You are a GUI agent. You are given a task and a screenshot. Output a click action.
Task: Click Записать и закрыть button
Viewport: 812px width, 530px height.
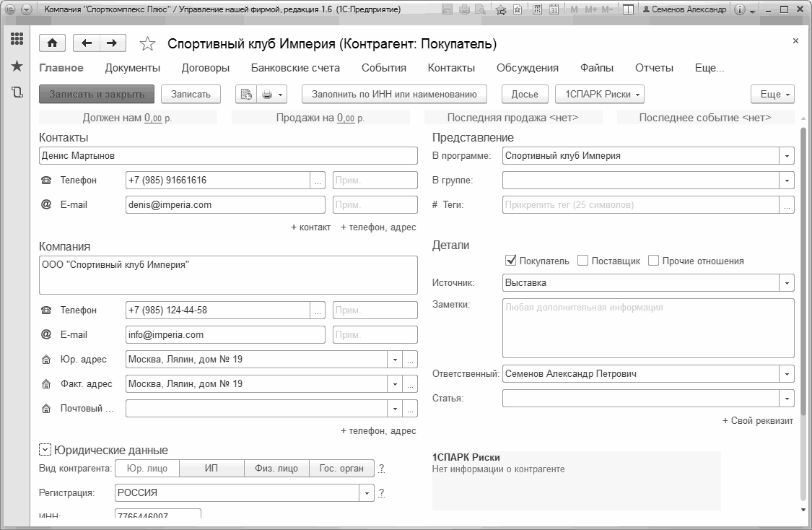tap(97, 95)
